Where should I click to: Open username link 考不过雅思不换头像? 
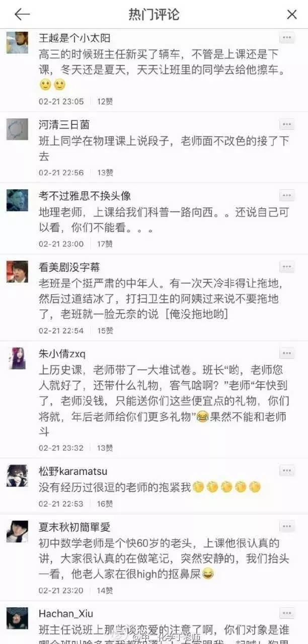(x=85, y=196)
